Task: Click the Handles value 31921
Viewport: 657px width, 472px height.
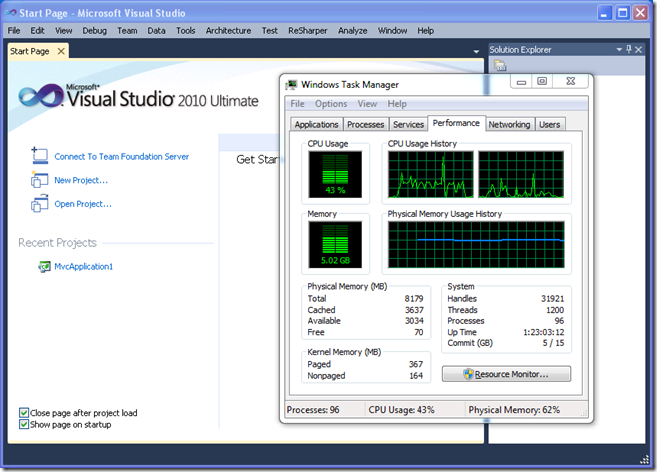Action: 552,298
